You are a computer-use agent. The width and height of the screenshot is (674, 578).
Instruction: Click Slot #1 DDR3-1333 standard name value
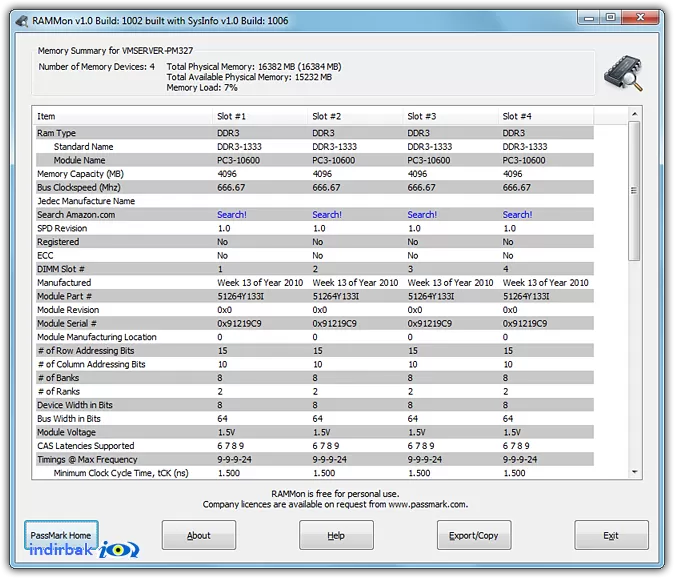pos(239,147)
